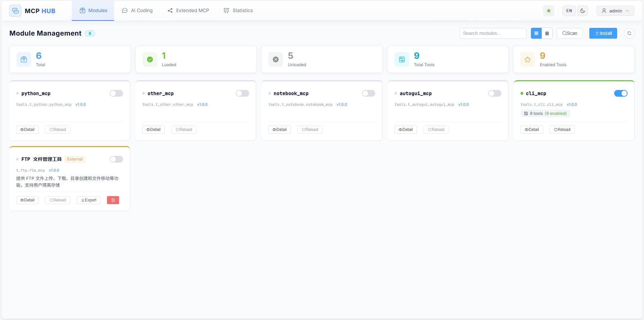Enable the python_mcp module switch

point(116,93)
